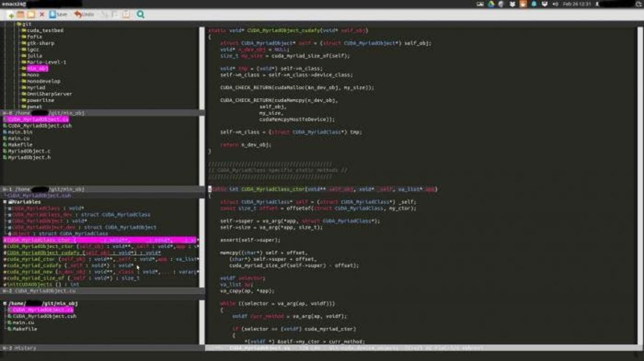Click the W-3 History mode line
The height and width of the screenshot is (361, 644).
coord(102,348)
